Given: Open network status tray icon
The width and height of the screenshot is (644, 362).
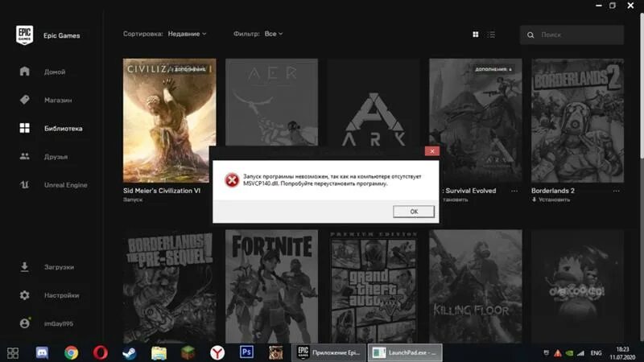Looking at the screenshot, I should 580,353.
